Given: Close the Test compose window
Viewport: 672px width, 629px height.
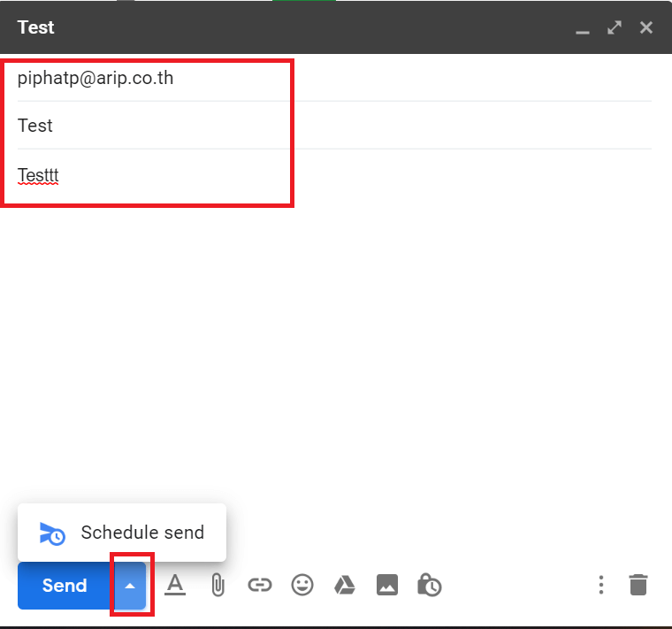Looking at the screenshot, I should (x=646, y=27).
